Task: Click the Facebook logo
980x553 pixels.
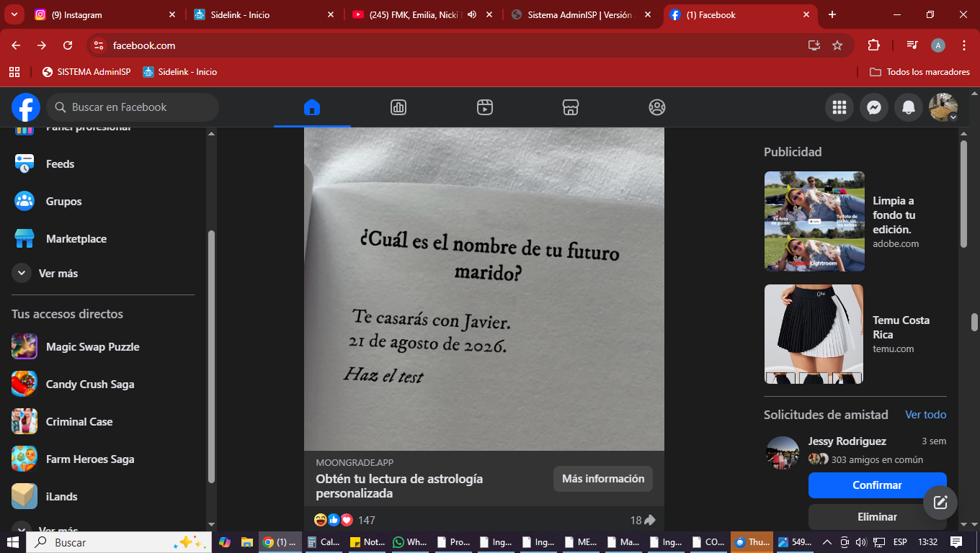Action: click(26, 107)
